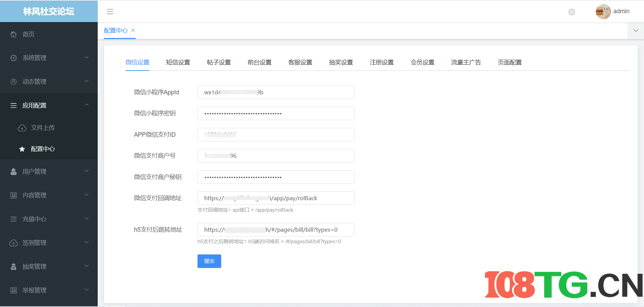Select the 用户管理 user icon
Screen dimensions: 644x307
(14, 171)
